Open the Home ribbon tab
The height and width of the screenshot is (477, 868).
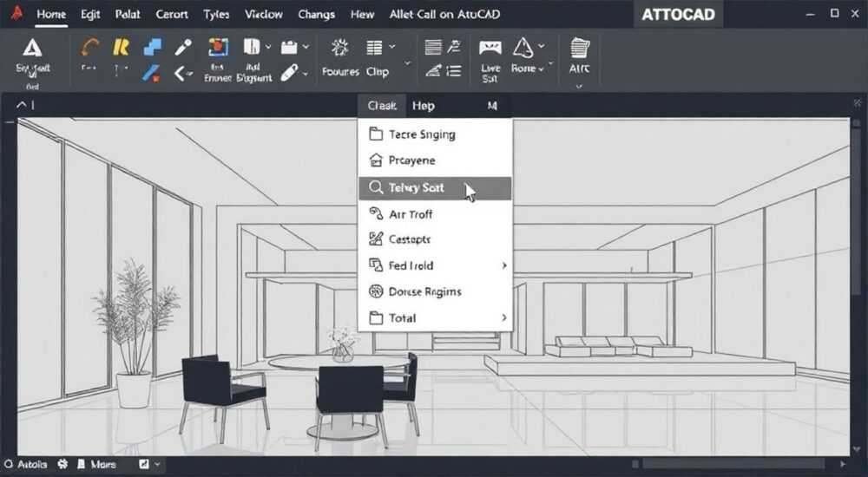point(51,14)
